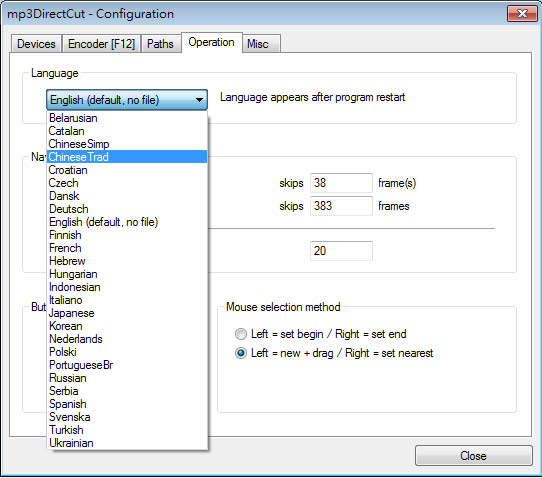Pick Czech in the dropdown list
The height and width of the screenshot is (478, 542).
(x=127, y=183)
